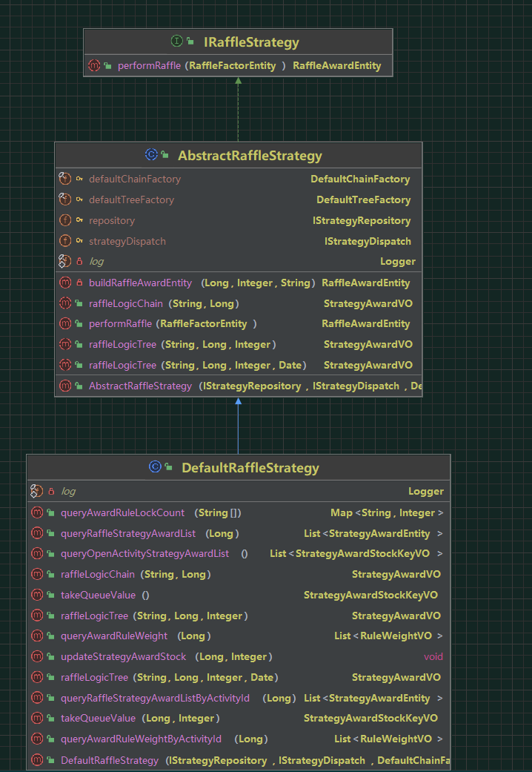The height and width of the screenshot is (772, 532).
Task: Select performRaffle in AbstractRaffleStrategy
Action: (121, 324)
